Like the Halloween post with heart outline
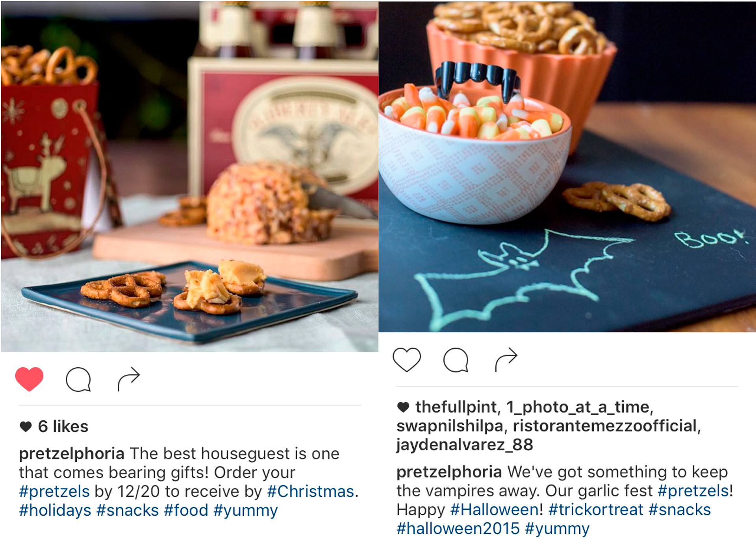 (407, 359)
